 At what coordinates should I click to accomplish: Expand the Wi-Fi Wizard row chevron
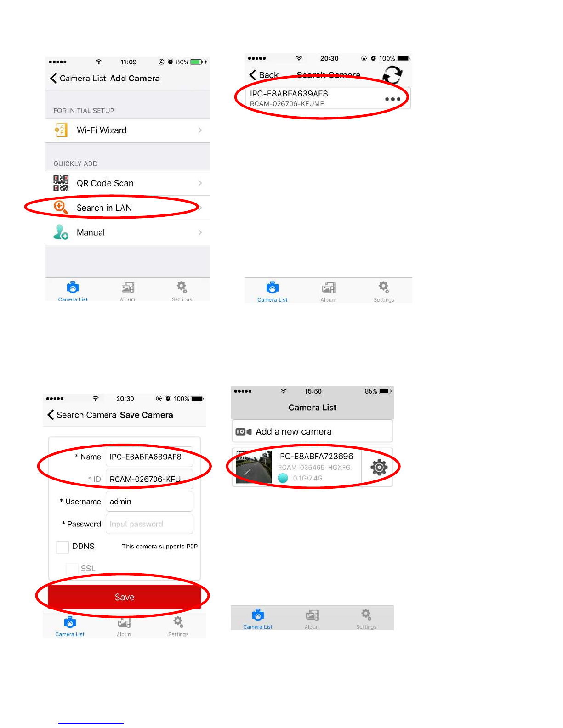(200, 130)
